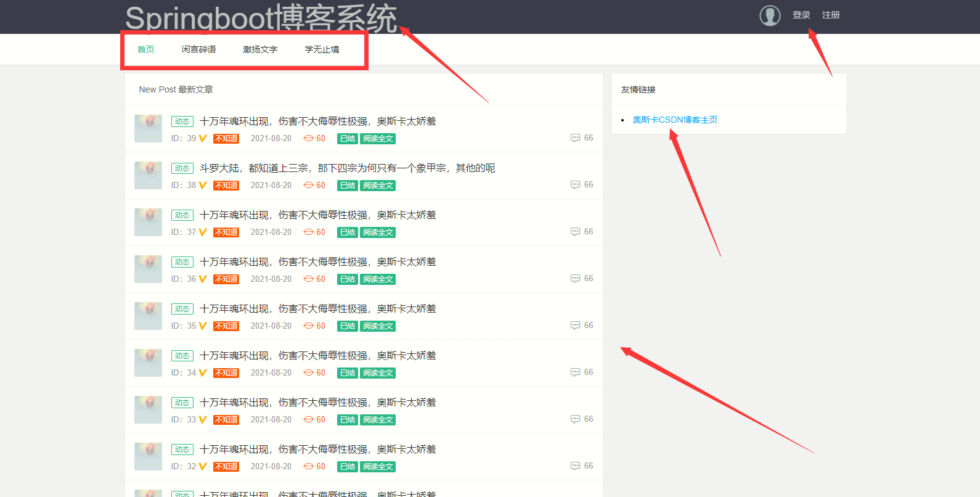Click the 不知道 author badge on post ID 39
Image resolution: width=980 pixels, height=497 pixels.
tap(226, 139)
